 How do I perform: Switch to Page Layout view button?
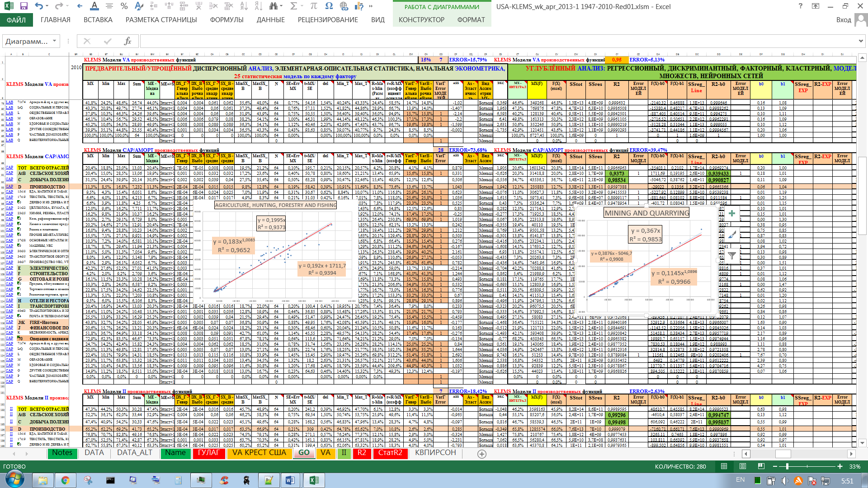tap(743, 466)
